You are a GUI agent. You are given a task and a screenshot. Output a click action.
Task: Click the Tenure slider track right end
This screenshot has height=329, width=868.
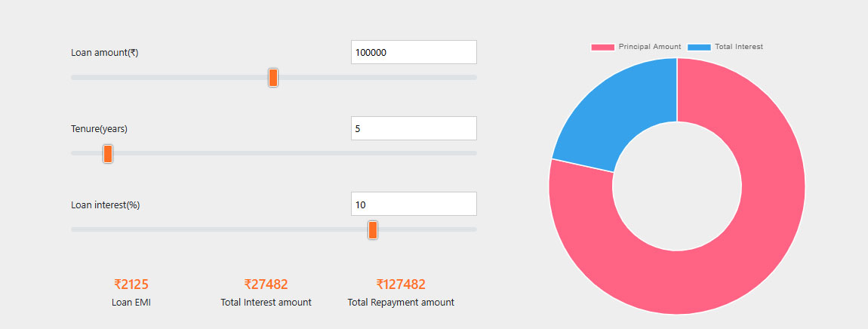[x=472, y=153]
